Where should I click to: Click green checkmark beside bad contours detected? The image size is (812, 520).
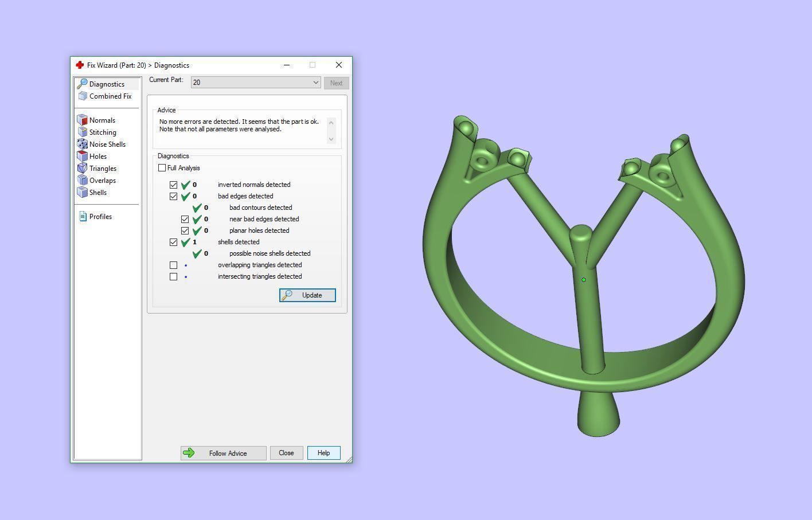click(197, 208)
